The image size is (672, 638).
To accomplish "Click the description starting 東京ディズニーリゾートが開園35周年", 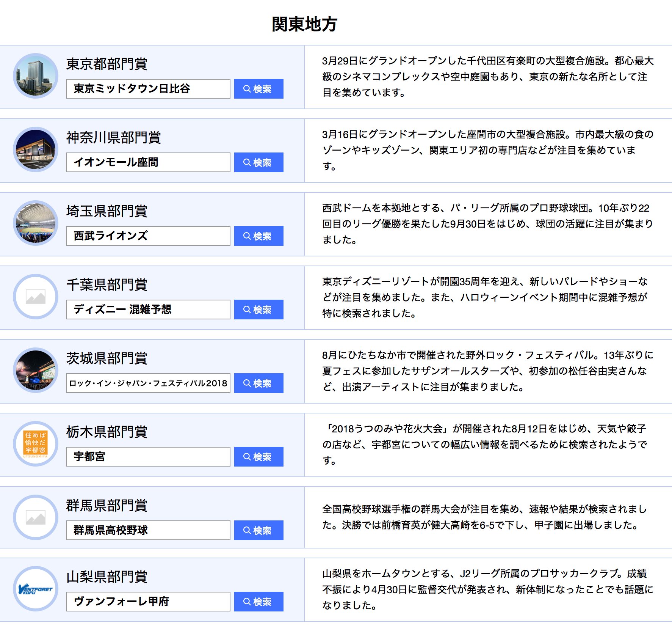I will [485, 297].
